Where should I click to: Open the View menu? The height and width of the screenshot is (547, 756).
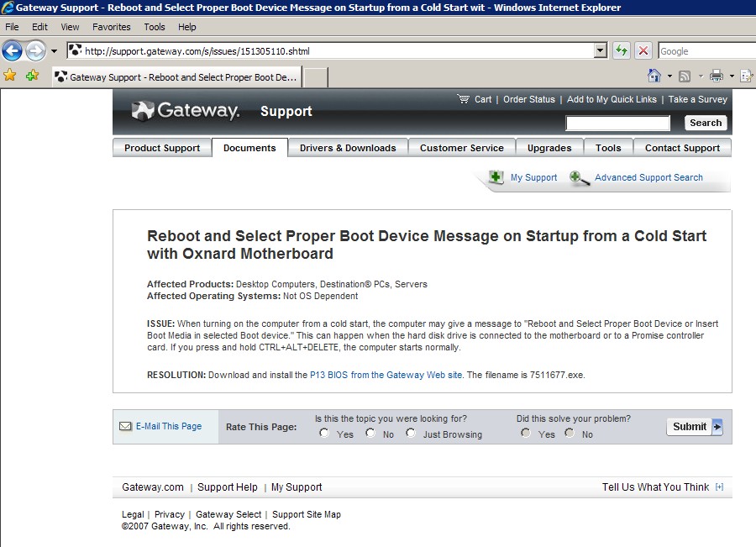coord(70,27)
